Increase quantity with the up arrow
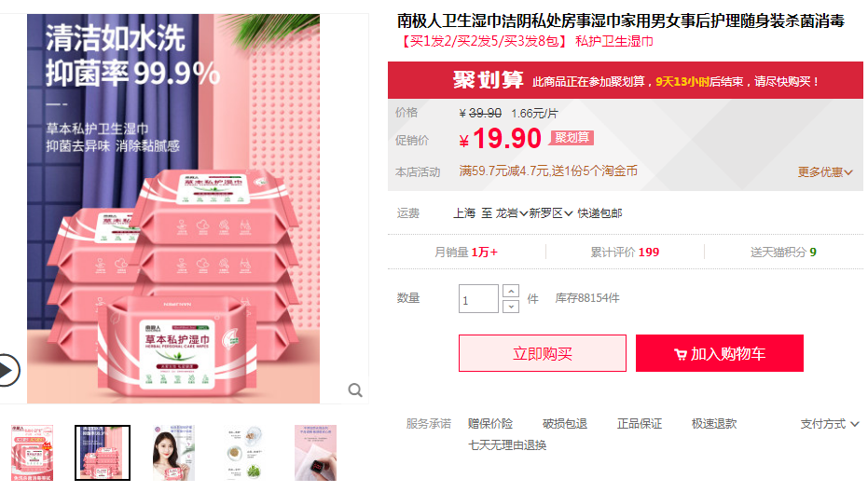The image size is (868, 492). [x=511, y=291]
